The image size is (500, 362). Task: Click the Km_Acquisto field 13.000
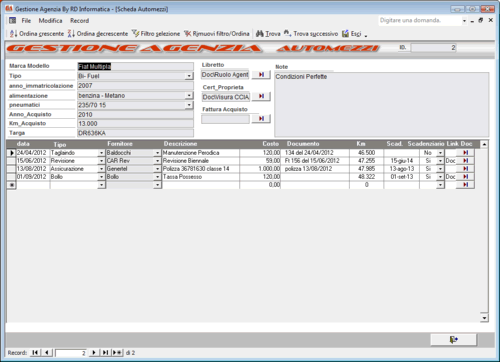click(135, 124)
